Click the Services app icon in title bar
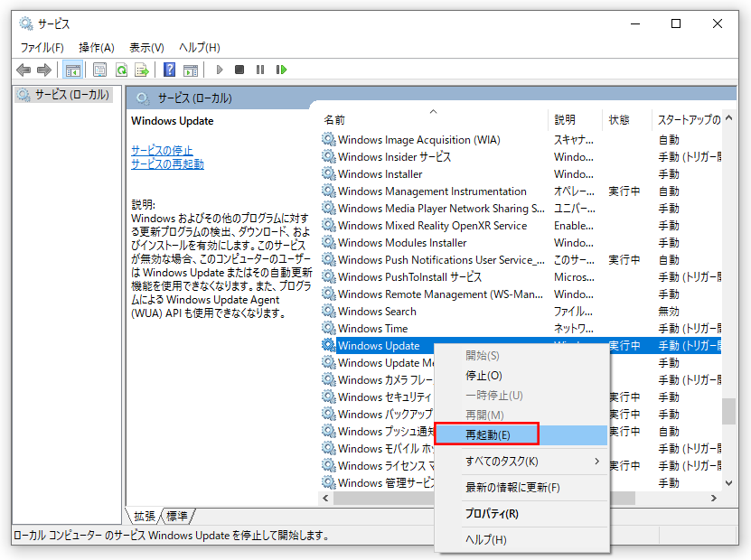Image resolution: width=751 pixels, height=560 pixels. click(x=26, y=23)
